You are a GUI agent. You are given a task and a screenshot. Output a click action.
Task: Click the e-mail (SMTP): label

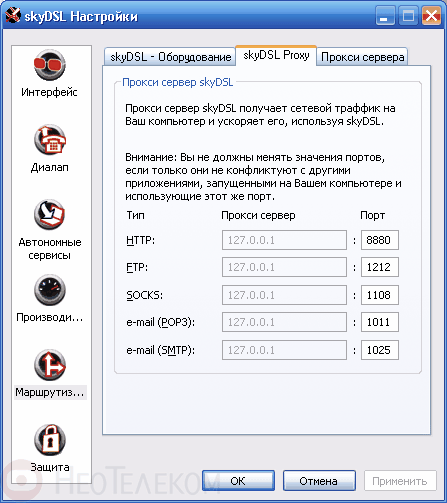pos(160,350)
